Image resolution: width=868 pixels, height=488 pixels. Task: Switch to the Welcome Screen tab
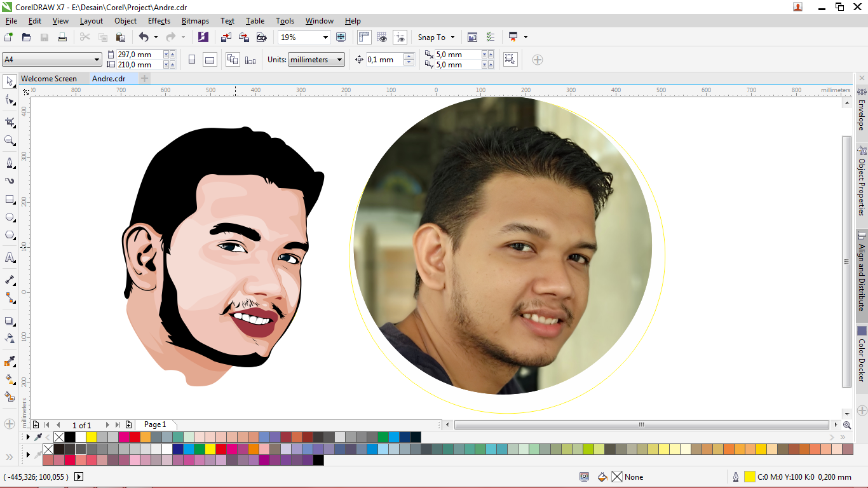click(x=49, y=79)
